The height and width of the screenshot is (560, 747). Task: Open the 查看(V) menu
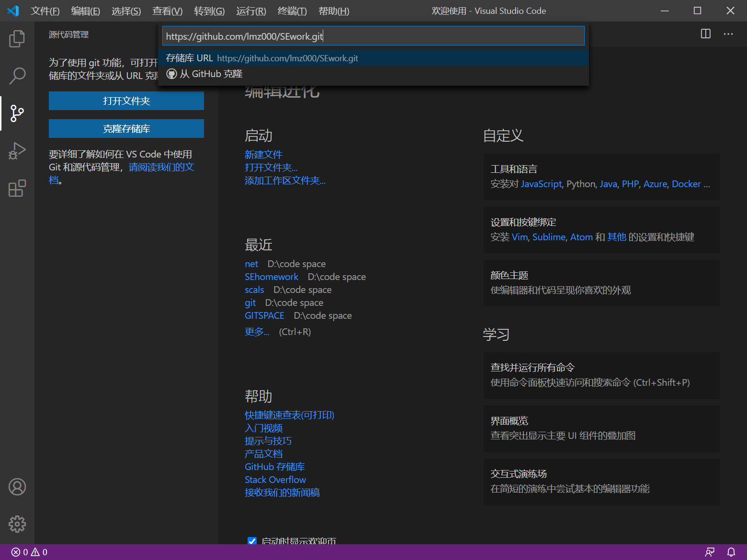tap(168, 11)
